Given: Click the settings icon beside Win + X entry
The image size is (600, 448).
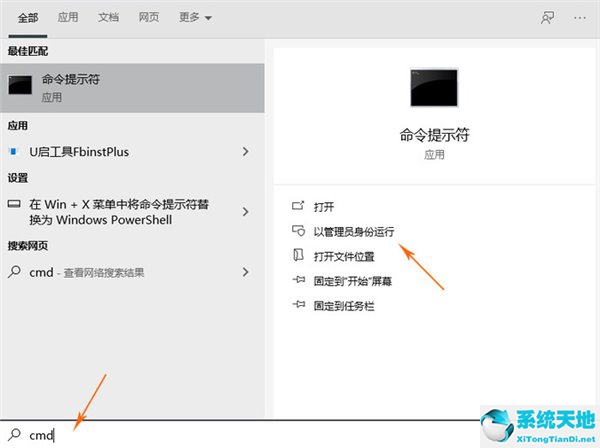Looking at the screenshot, I should point(14,204).
